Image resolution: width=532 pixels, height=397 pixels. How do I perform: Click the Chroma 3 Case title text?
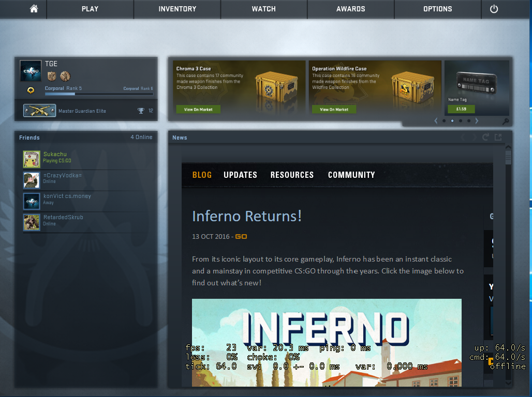click(x=194, y=68)
